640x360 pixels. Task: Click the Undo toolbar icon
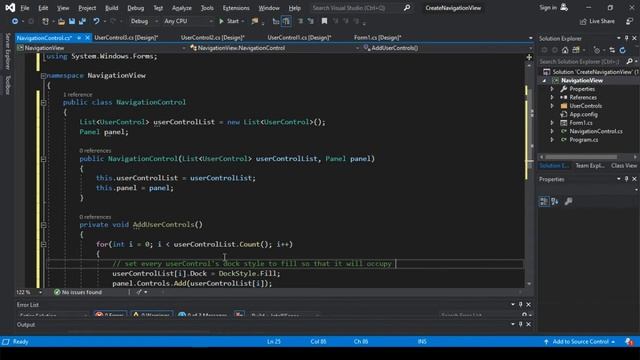pyautogui.click(x=96, y=21)
